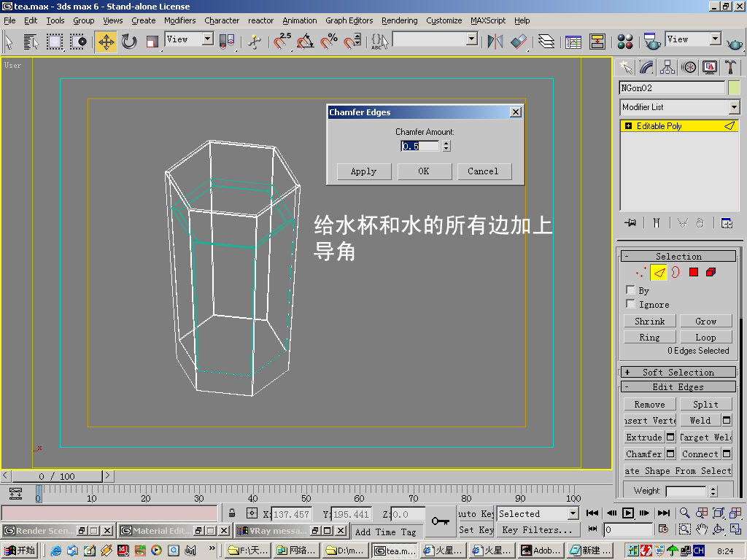Collapse the Edit Edges rollout
Image resolution: width=747 pixels, height=560 pixels.
pos(678,386)
